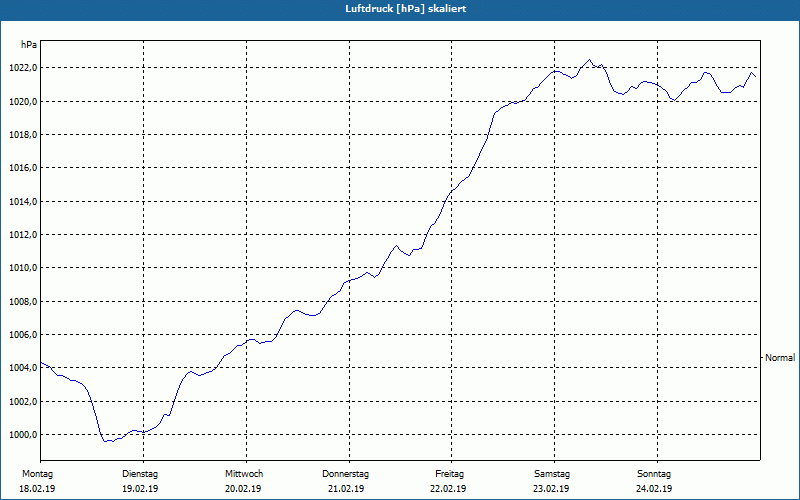The height and width of the screenshot is (500, 800).
Task: Click the 1002,0 axis value
Action: 23,402
